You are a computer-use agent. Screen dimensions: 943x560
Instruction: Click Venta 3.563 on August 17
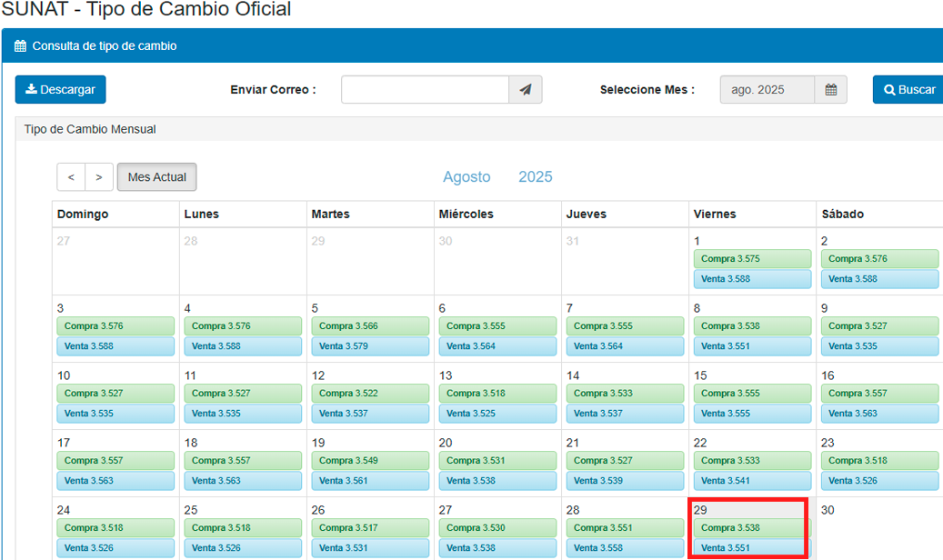(x=115, y=481)
